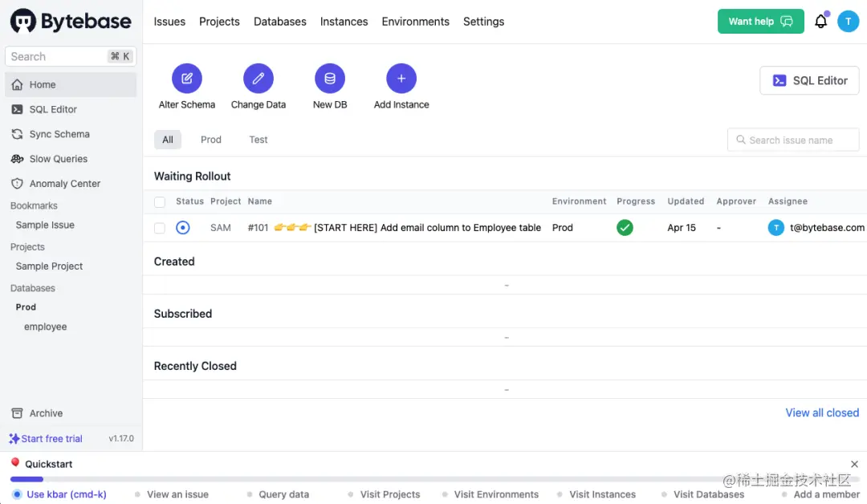Select Add a member quickstart step
Viewport: 867px width, 504px height.
pyautogui.click(x=821, y=494)
